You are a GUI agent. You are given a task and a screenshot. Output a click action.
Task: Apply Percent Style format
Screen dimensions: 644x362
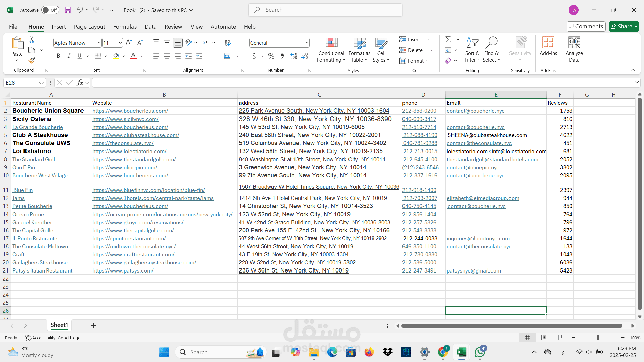271,56
